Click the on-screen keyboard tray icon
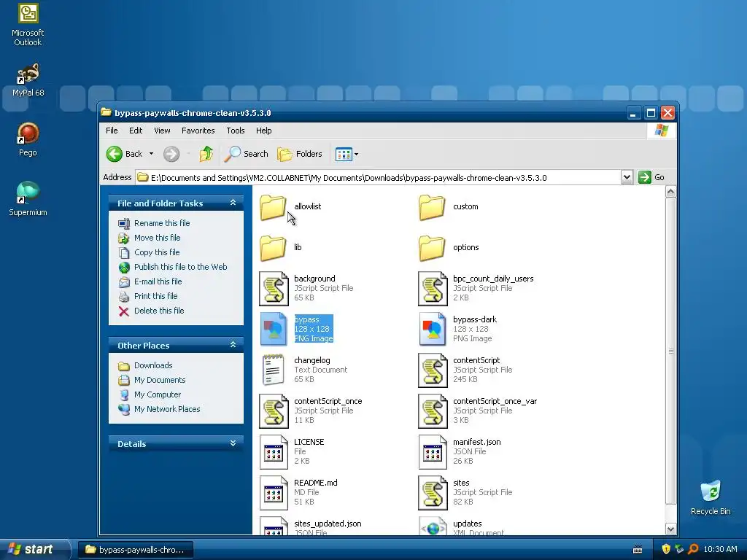 coord(638,550)
